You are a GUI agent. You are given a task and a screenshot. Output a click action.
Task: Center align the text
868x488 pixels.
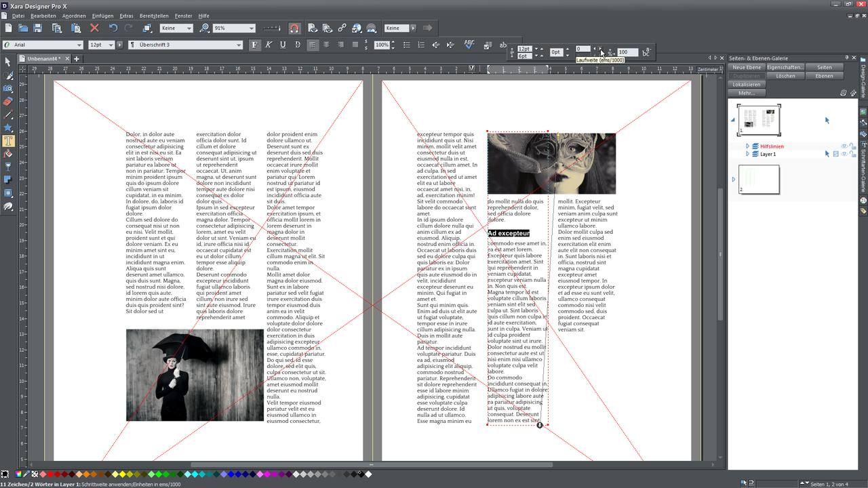pos(326,45)
